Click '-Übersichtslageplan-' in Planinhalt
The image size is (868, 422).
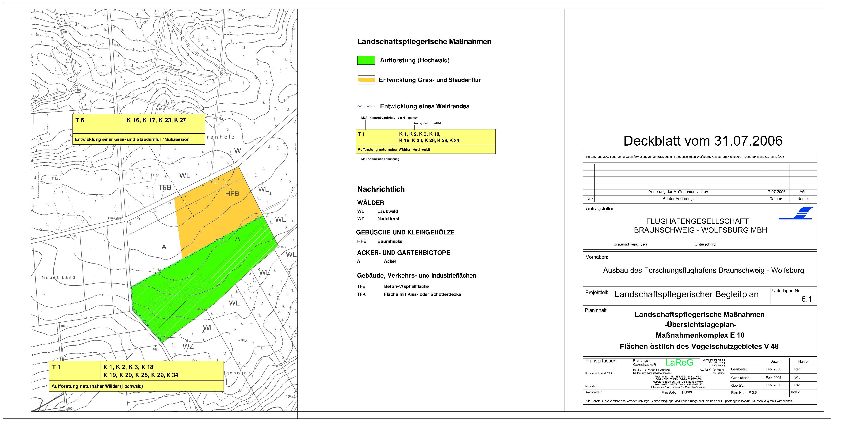point(700,325)
